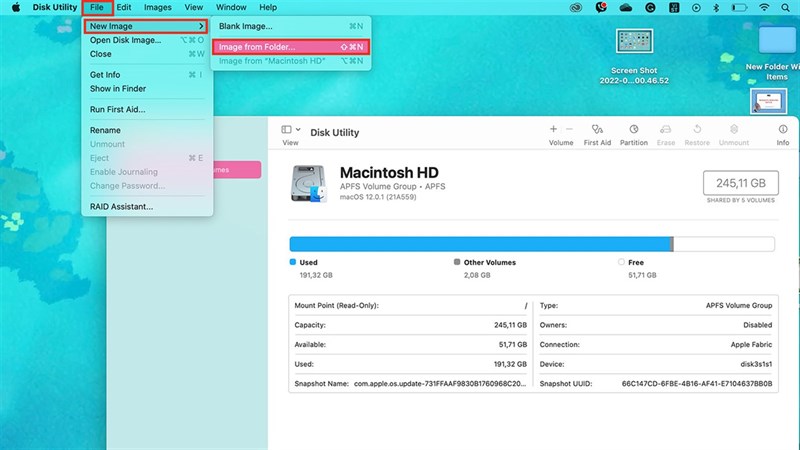
Task: Select the New Folder With Items folder
Action: pyautogui.click(x=777, y=40)
